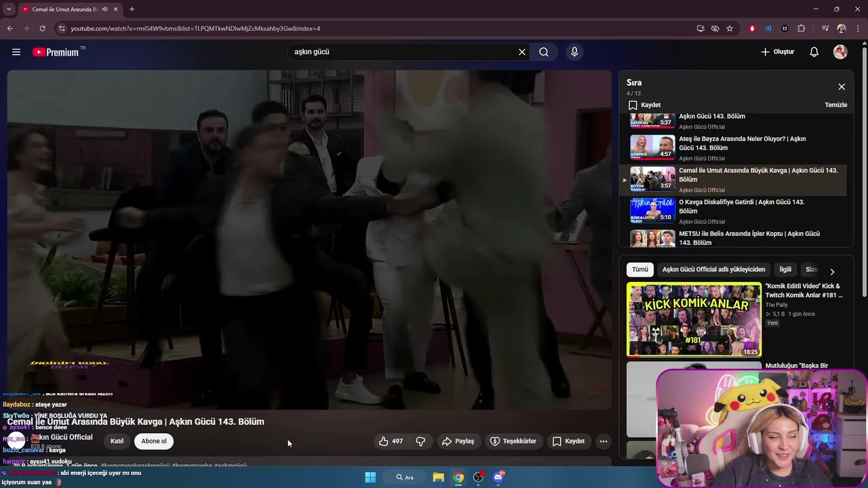Open the YouTube hamburger guide menu
This screenshot has height=488, width=868.
(x=16, y=52)
